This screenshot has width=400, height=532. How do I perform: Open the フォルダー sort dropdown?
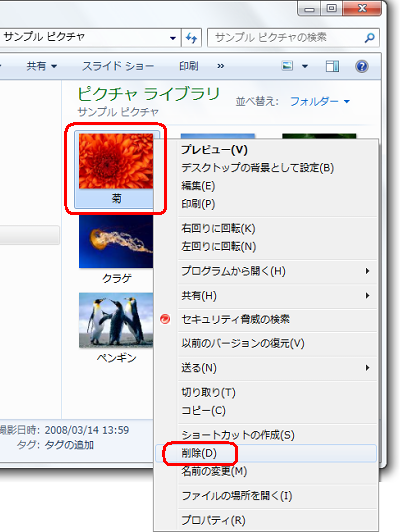pyautogui.click(x=320, y=101)
